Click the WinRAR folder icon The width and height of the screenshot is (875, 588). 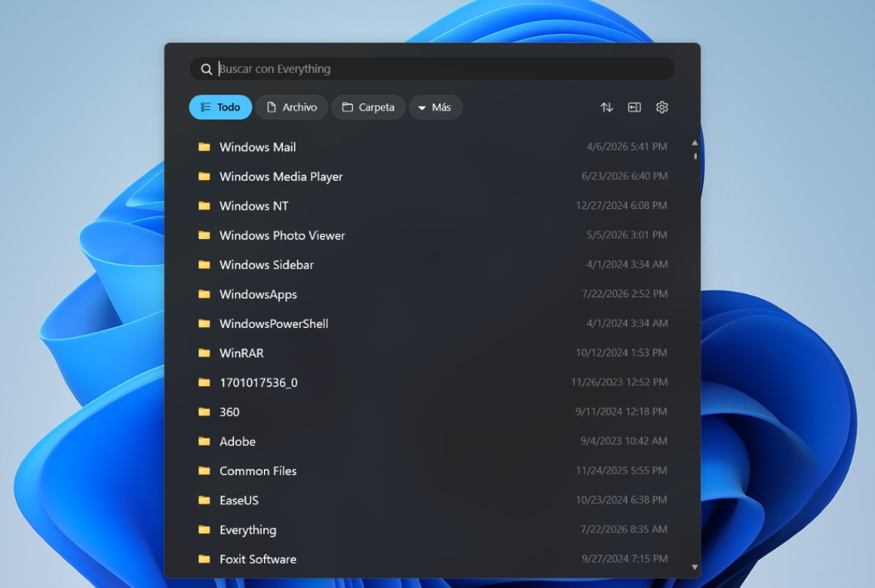pos(204,353)
